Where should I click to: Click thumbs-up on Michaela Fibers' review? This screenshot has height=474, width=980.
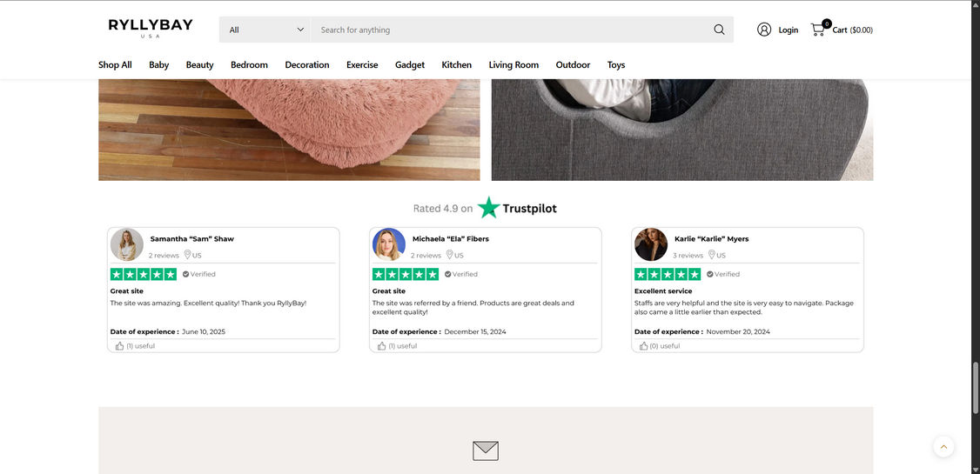(x=381, y=346)
